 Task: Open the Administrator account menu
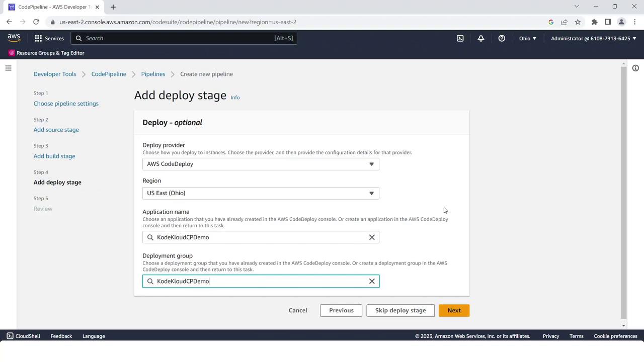594,38
